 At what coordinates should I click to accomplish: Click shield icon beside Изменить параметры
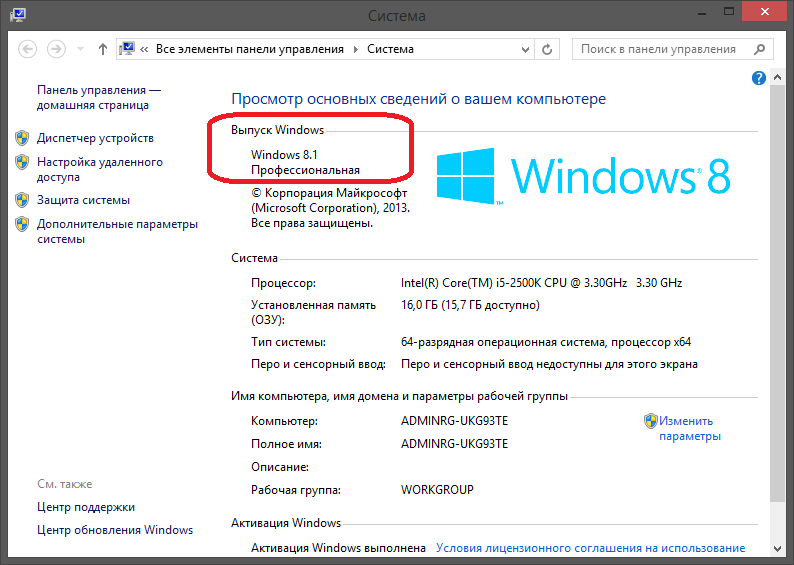tap(651, 421)
